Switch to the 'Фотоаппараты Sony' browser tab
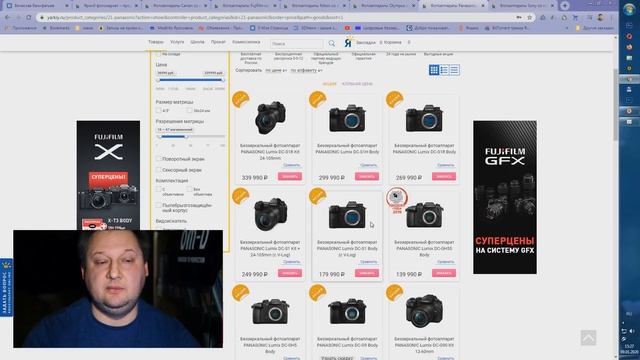Image resolution: width=640 pixels, height=360 pixels. coord(523,6)
